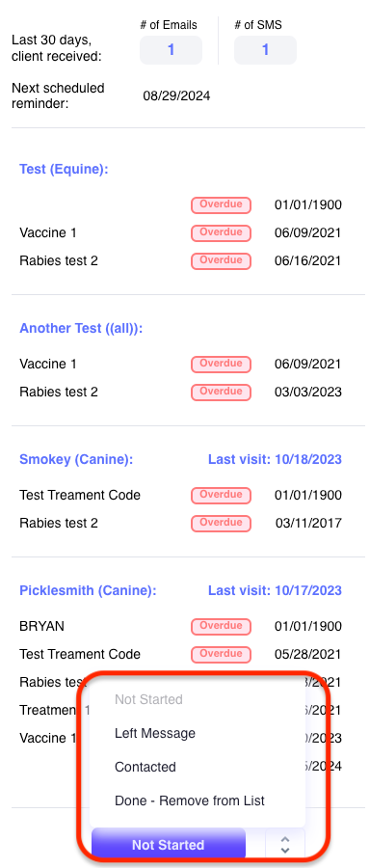Select Left Message from status menu

pyautogui.click(x=155, y=734)
